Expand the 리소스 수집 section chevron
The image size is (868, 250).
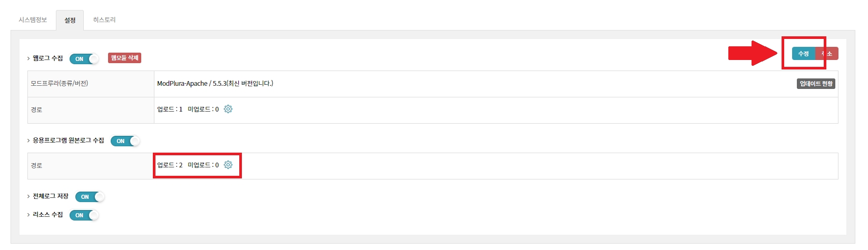(28, 215)
